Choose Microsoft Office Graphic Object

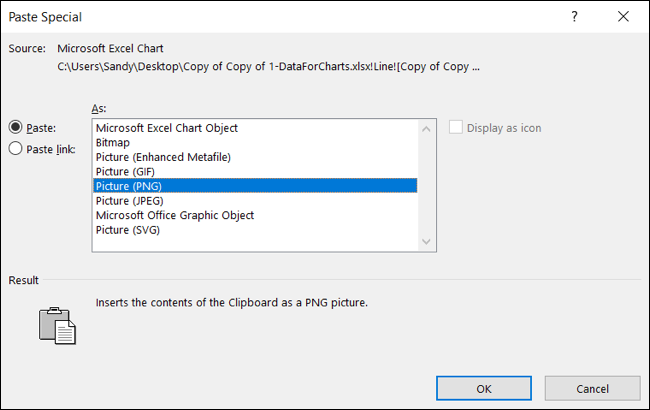(174, 215)
